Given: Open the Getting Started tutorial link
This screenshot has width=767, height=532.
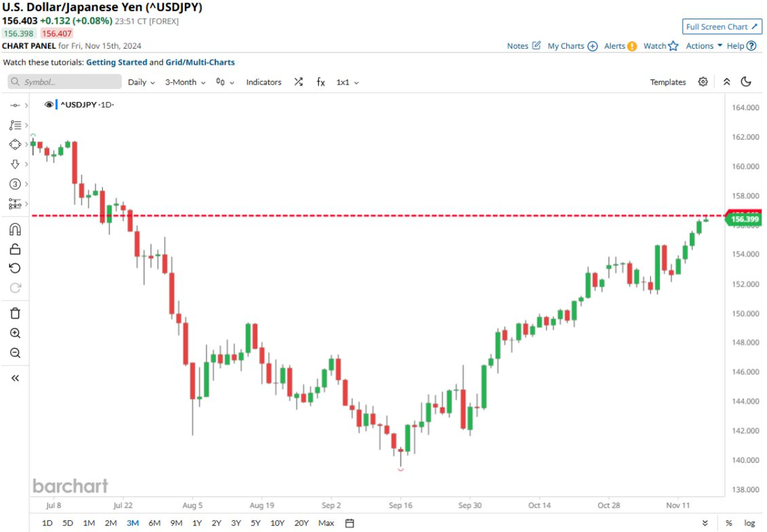Looking at the screenshot, I should [117, 62].
